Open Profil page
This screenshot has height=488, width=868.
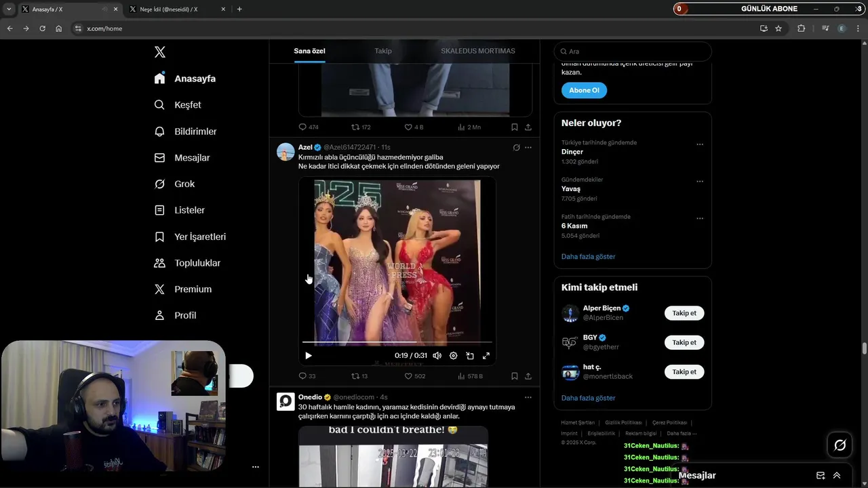click(175, 315)
